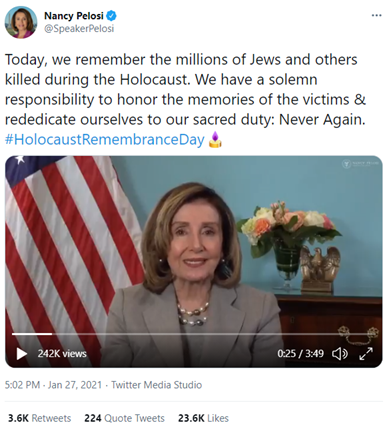Open the Twitter Media Studio source link
Screen dimensions: 389x431
(156, 385)
